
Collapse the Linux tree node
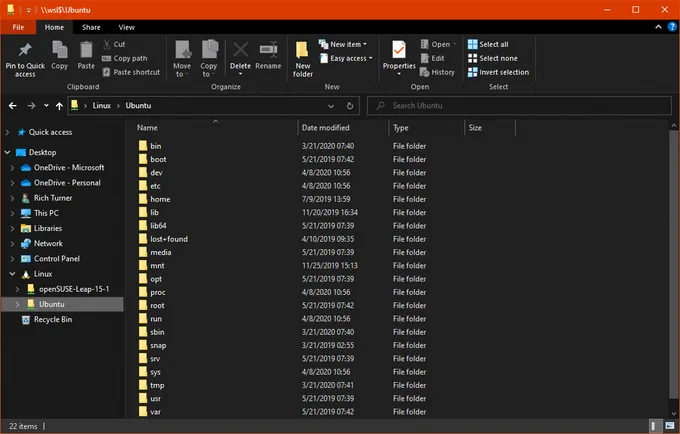(12, 274)
